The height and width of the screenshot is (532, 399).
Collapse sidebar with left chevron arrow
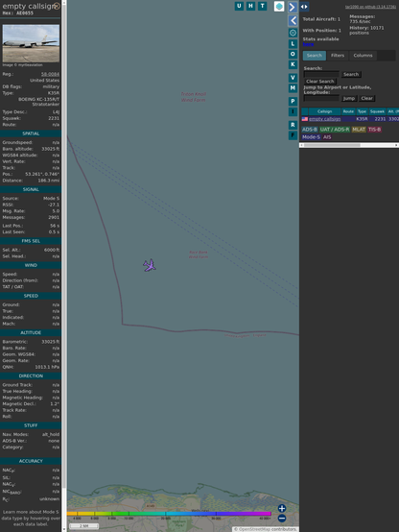pos(293,20)
